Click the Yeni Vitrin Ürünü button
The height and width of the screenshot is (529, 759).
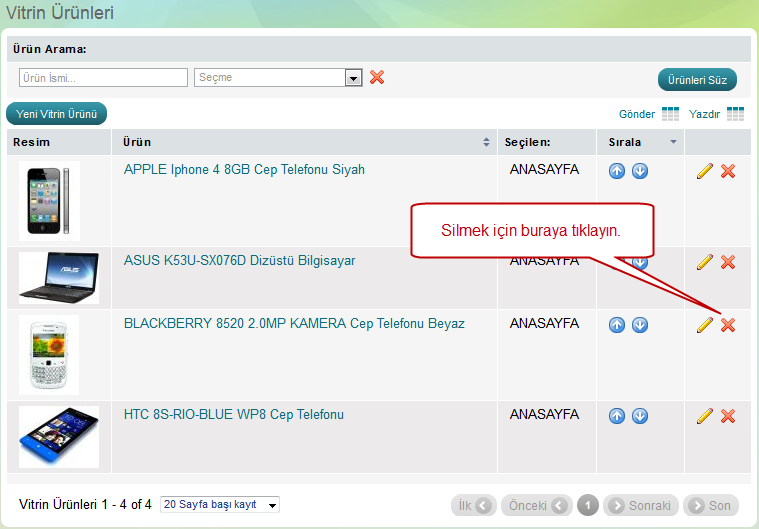coord(56,114)
